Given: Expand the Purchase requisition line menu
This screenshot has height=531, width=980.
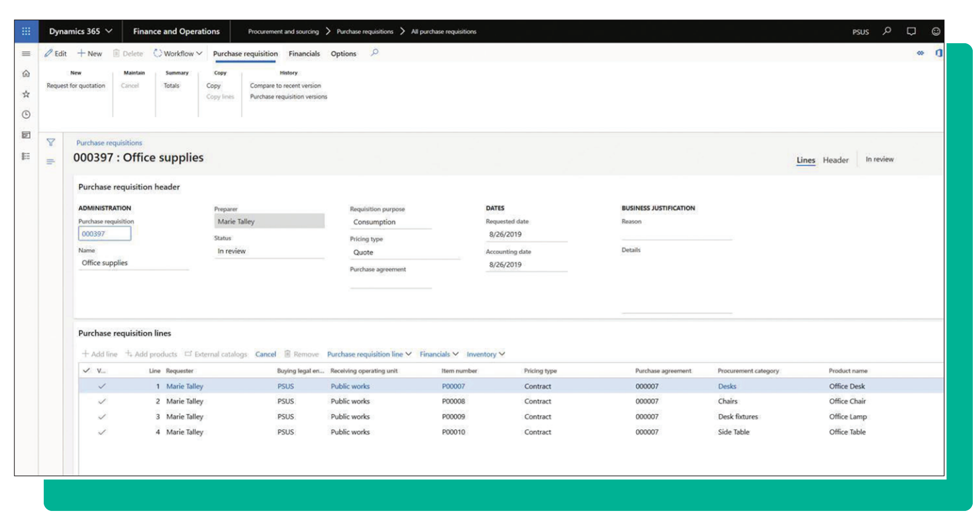Looking at the screenshot, I should (369, 354).
